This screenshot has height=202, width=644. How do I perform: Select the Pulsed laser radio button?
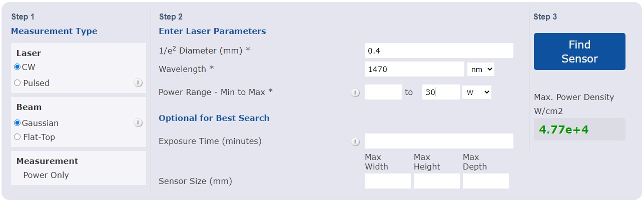(x=18, y=83)
